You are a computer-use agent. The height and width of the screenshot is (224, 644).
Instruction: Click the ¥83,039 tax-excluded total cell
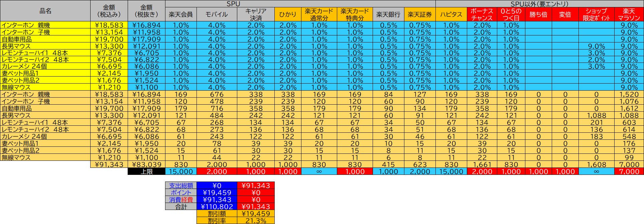(146, 164)
